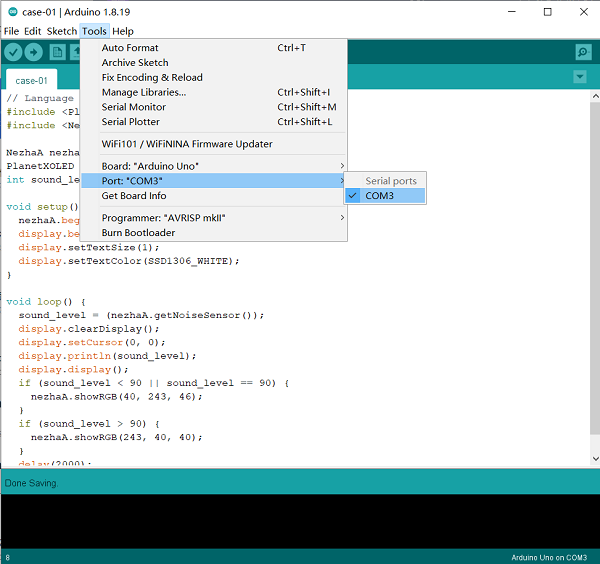The width and height of the screenshot is (600, 564).
Task: Click the display.println(sound_level); line
Action: (x=107, y=356)
